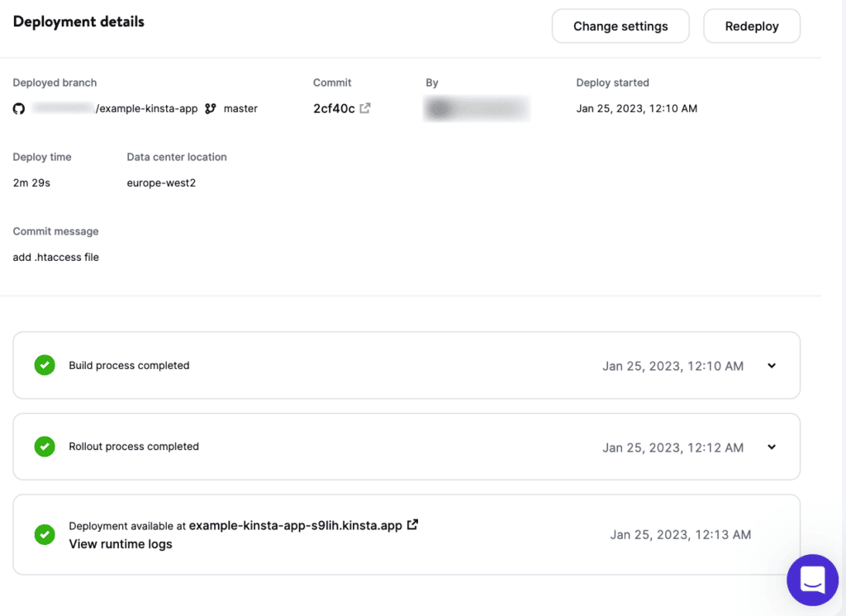Click green checkmark on Deployment available row
Viewport: 846px width, 616px height.
click(44, 534)
